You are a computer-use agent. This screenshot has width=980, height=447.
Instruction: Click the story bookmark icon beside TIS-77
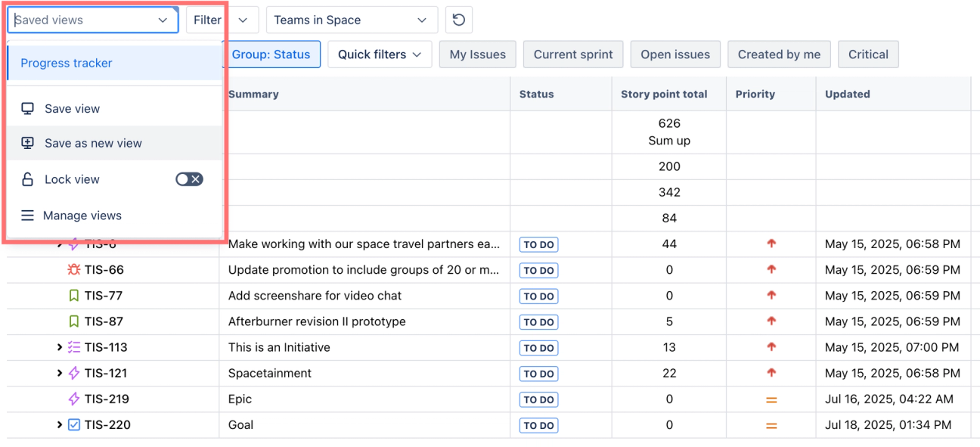[74, 296]
